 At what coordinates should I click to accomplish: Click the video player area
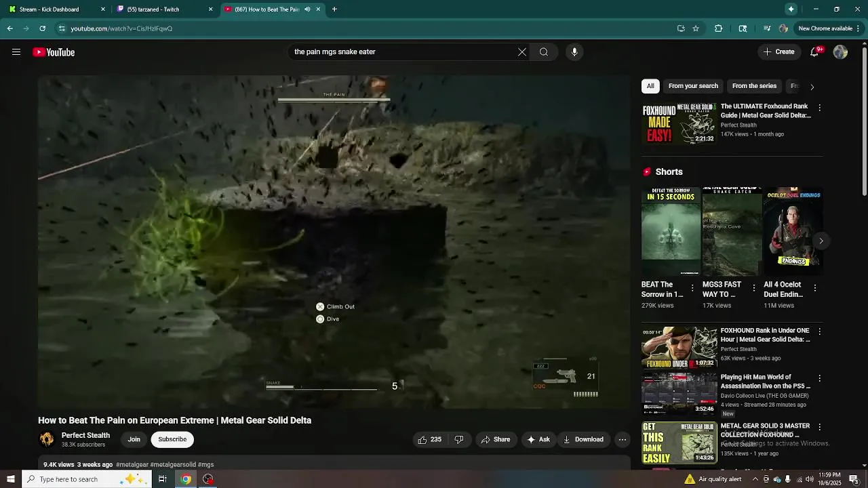click(334, 242)
